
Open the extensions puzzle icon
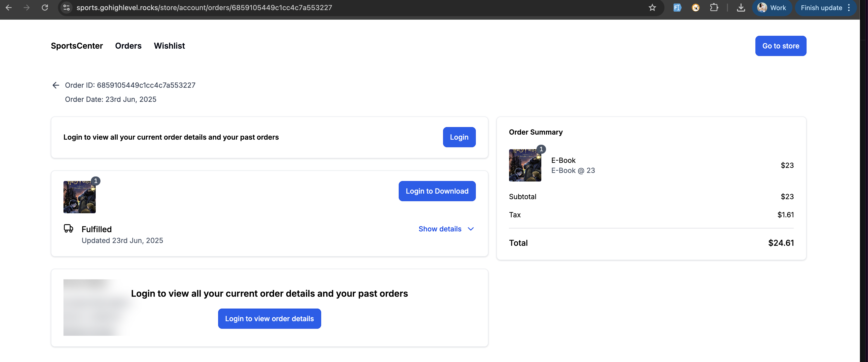[714, 7]
